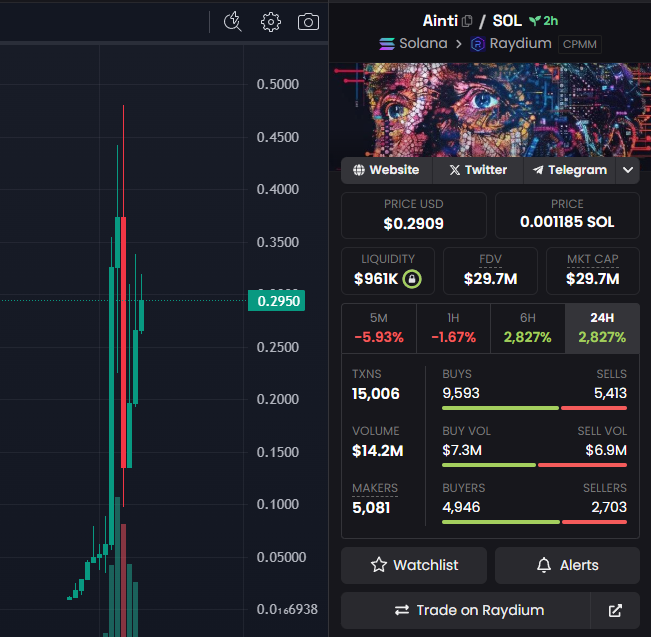Viewport: 651px width, 637px height.
Task: Select the 24H timeframe tab
Action: pos(602,328)
